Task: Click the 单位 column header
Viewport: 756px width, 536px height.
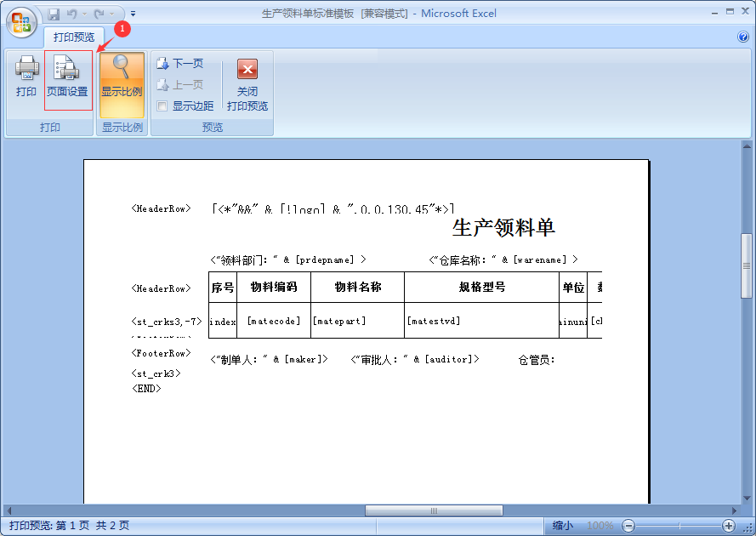Action: pyautogui.click(x=573, y=288)
